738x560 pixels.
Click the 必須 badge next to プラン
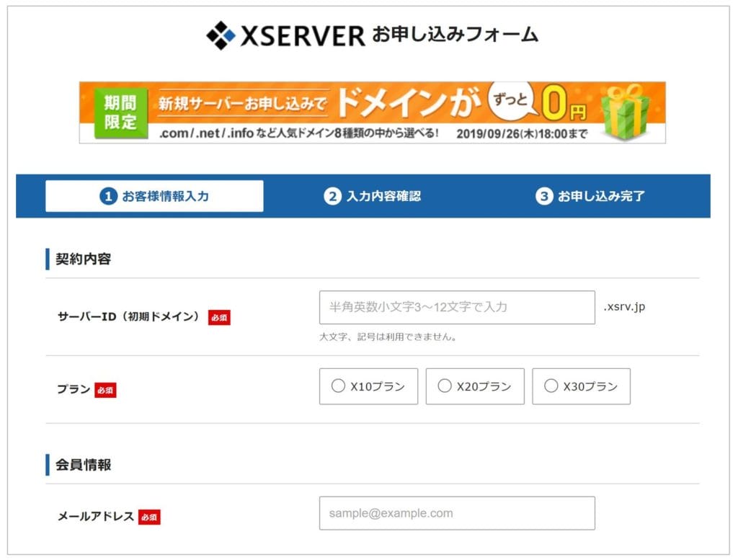coord(105,390)
